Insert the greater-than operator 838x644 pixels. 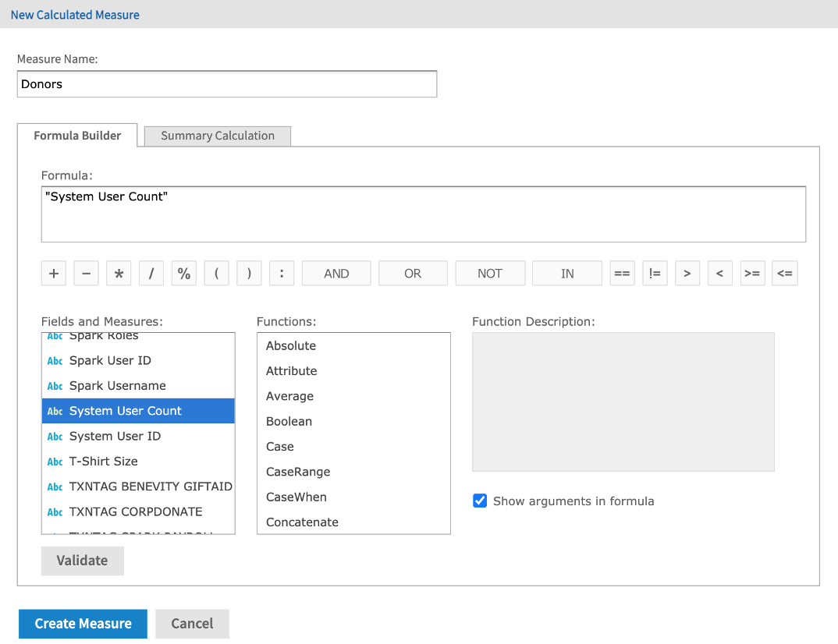pos(687,274)
